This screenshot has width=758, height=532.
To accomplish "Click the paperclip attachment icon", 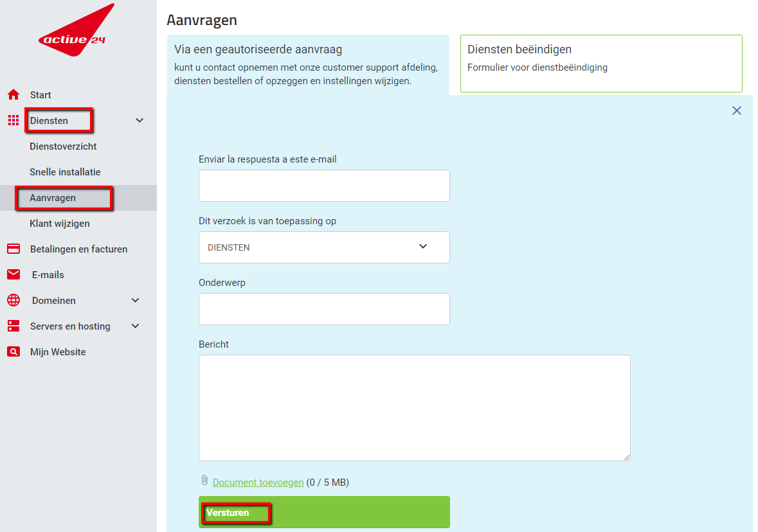I will tap(204, 481).
